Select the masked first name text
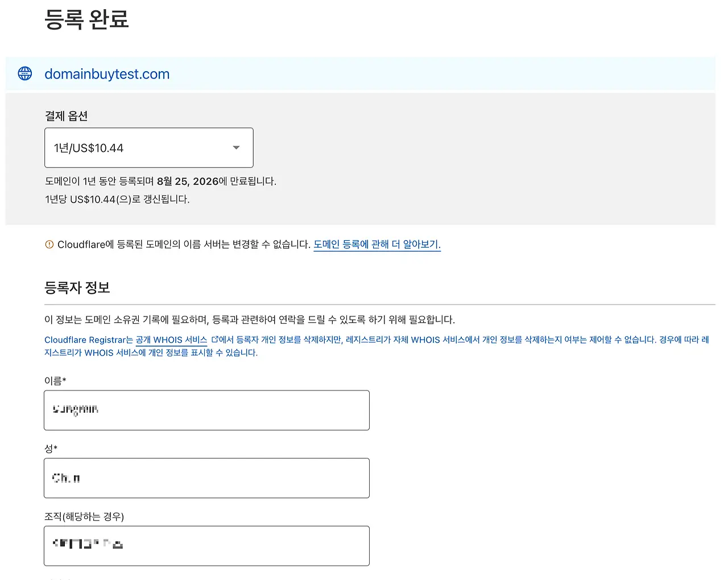 [x=75, y=409]
